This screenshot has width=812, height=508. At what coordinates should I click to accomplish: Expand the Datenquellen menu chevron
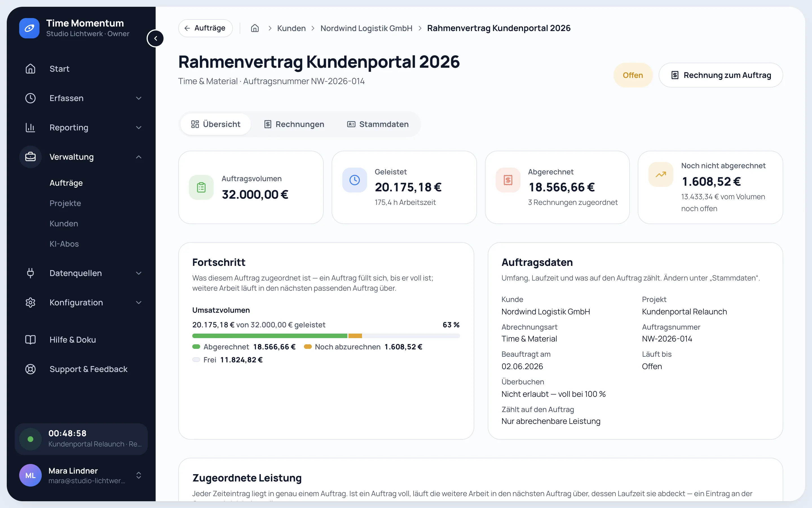(139, 273)
